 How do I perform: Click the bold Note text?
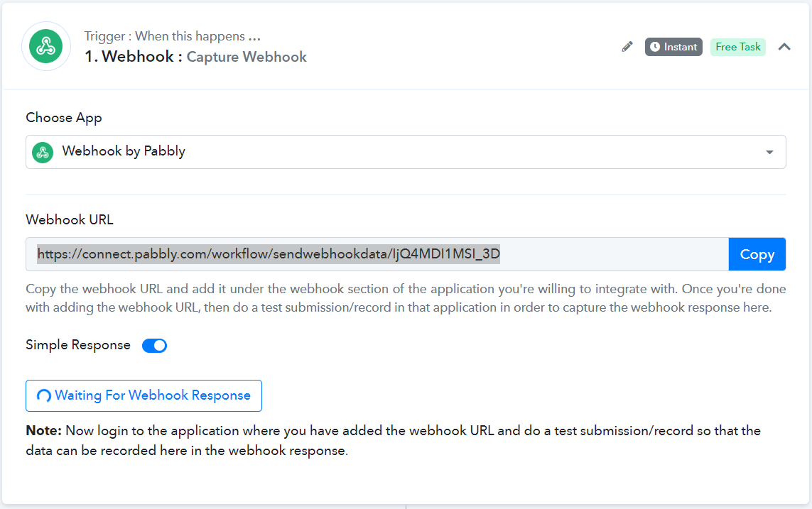tap(44, 431)
